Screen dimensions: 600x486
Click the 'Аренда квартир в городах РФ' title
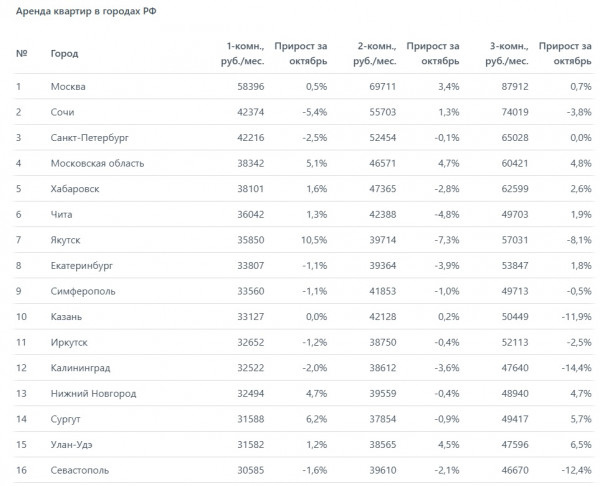tap(86, 11)
